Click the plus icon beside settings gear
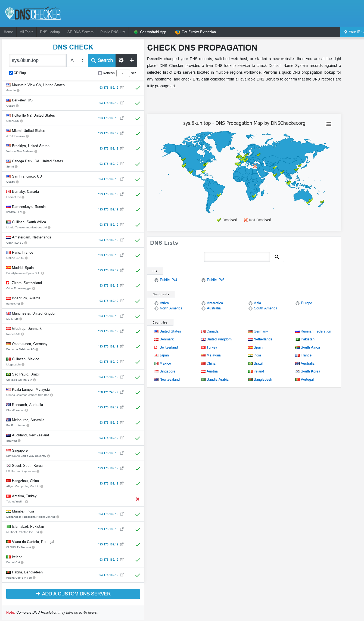This screenshot has height=621, width=364. 132,60
